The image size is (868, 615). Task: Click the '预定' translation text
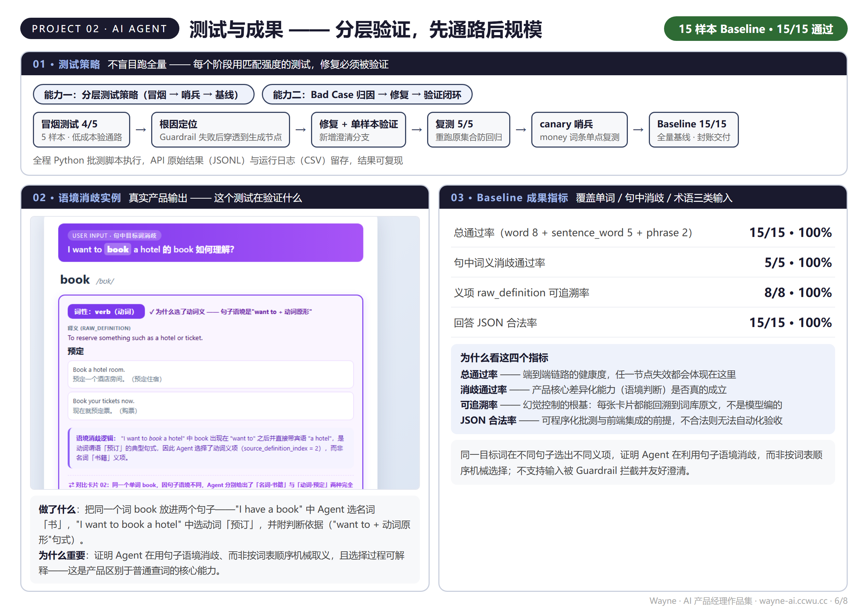76,351
